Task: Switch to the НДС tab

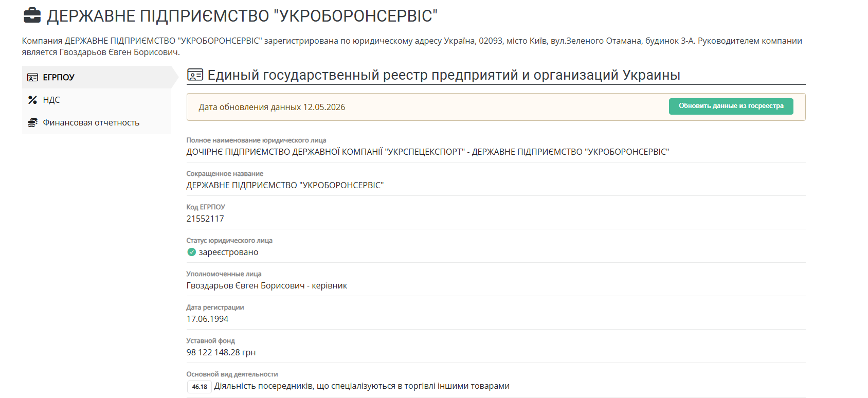Action: 97,100
